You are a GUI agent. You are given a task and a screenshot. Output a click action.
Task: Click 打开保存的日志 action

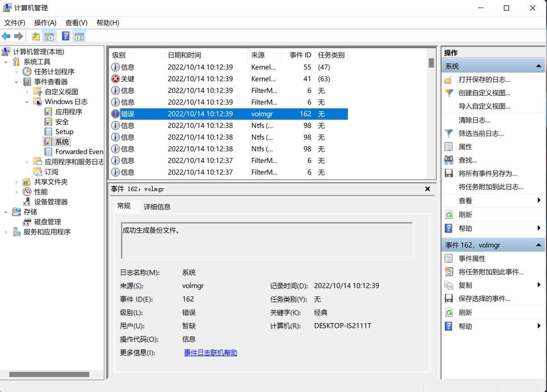pos(484,80)
